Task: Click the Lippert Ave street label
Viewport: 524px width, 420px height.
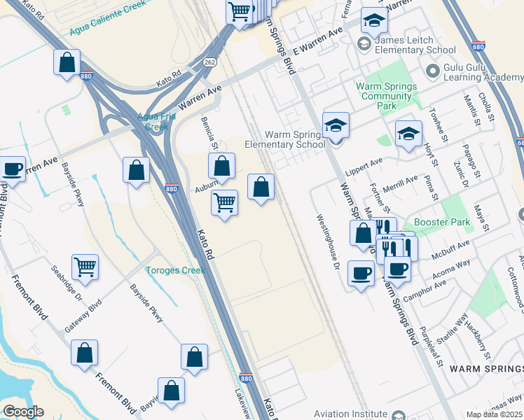Action: tap(364, 167)
